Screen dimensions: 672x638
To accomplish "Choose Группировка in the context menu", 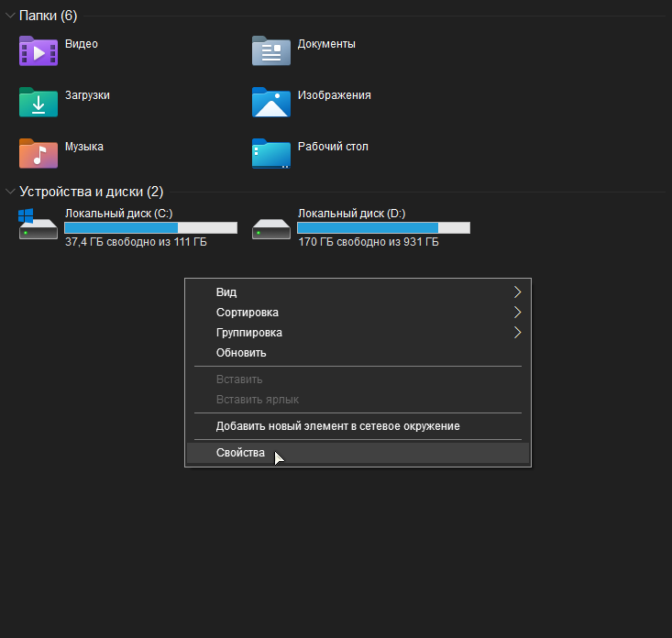I will coord(358,333).
